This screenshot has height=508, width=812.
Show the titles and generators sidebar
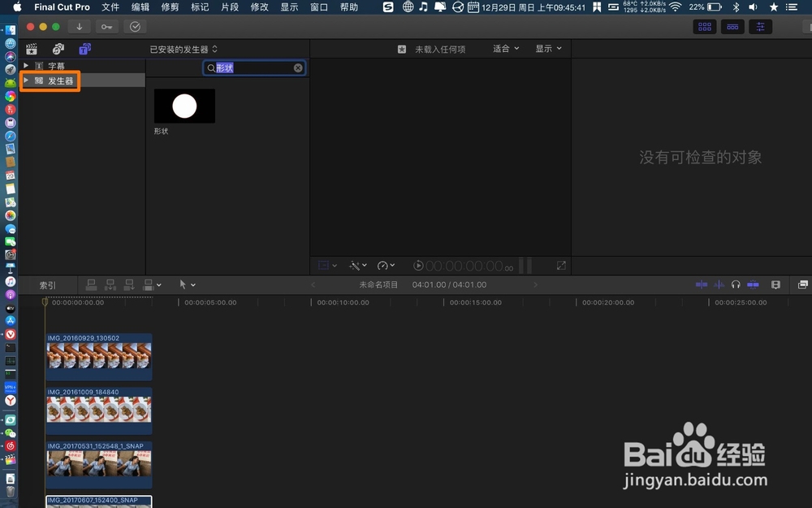point(85,50)
